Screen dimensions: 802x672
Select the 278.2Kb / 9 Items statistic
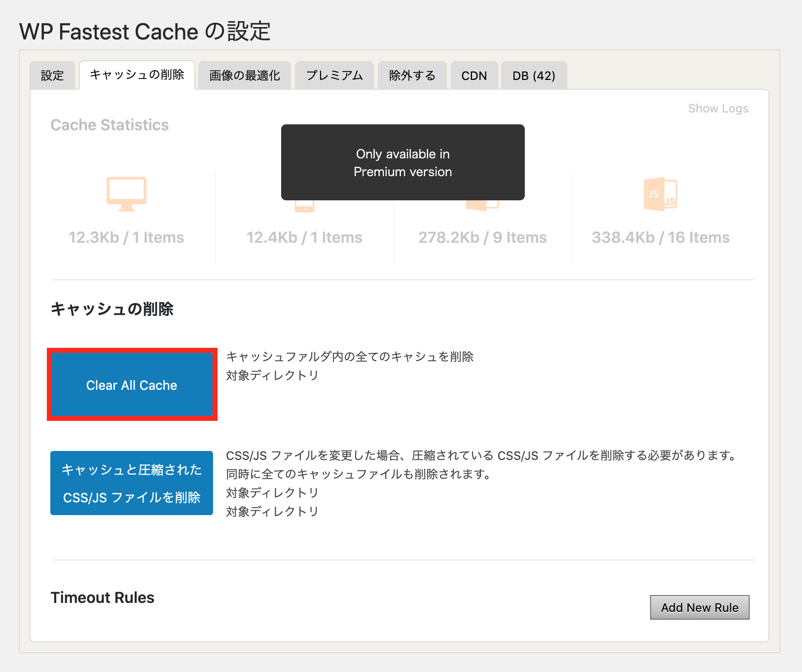[482, 237]
